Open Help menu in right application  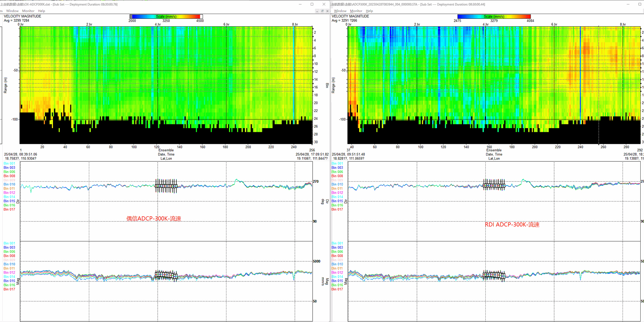click(x=369, y=11)
